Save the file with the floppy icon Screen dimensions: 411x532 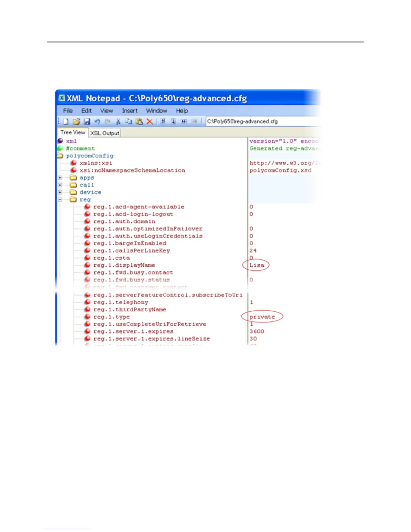(87, 122)
